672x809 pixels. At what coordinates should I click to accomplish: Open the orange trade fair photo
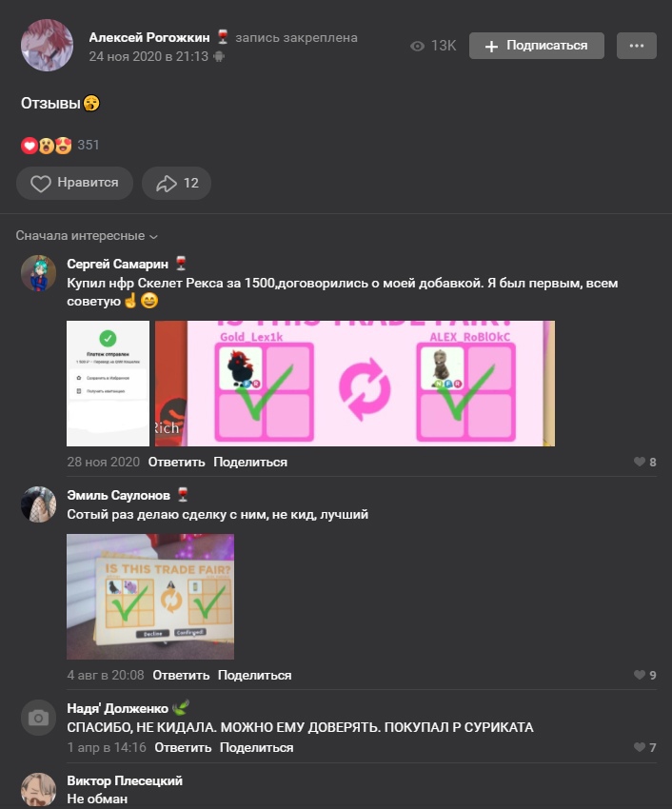150,597
